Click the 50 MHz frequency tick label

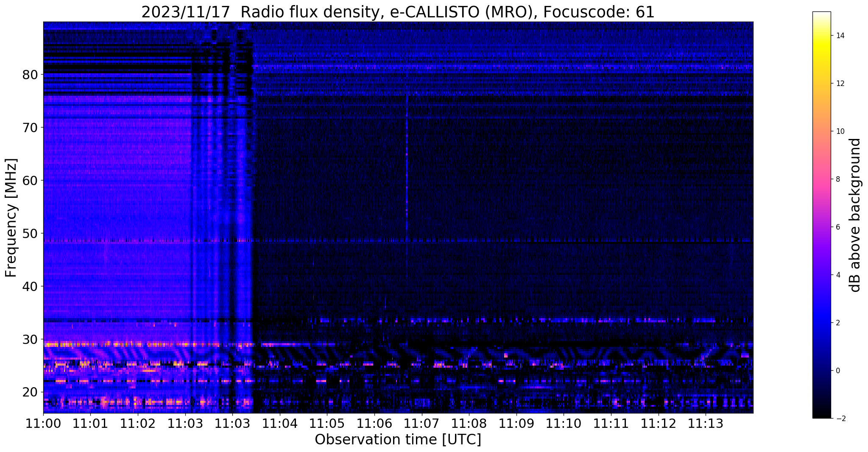click(30, 233)
